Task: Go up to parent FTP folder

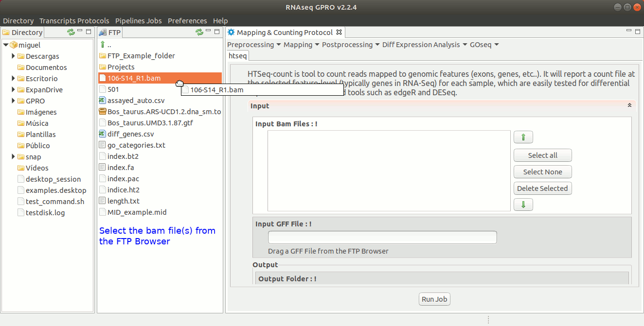Action: (103, 45)
